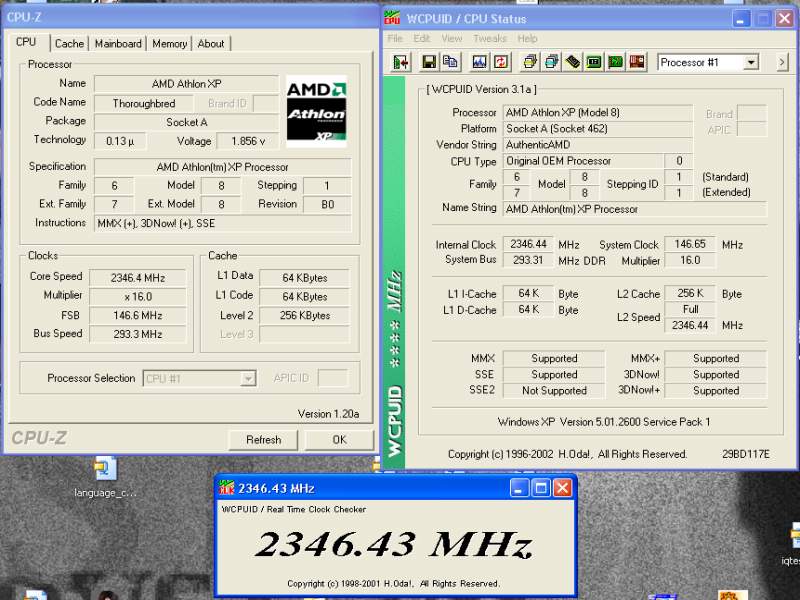Click the copy to clipboard icon in WCPUID
The image size is (800, 600).
tap(450, 62)
